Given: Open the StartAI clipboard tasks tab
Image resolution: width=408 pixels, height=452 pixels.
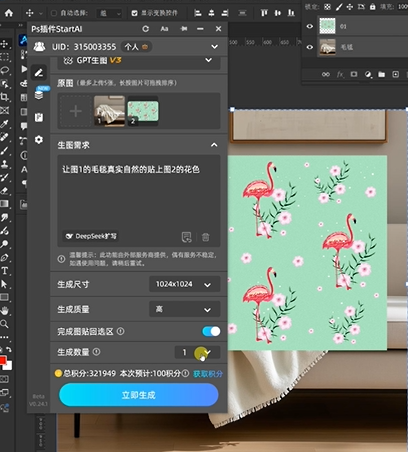Looking at the screenshot, I should pyautogui.click(x=39, y=117).
